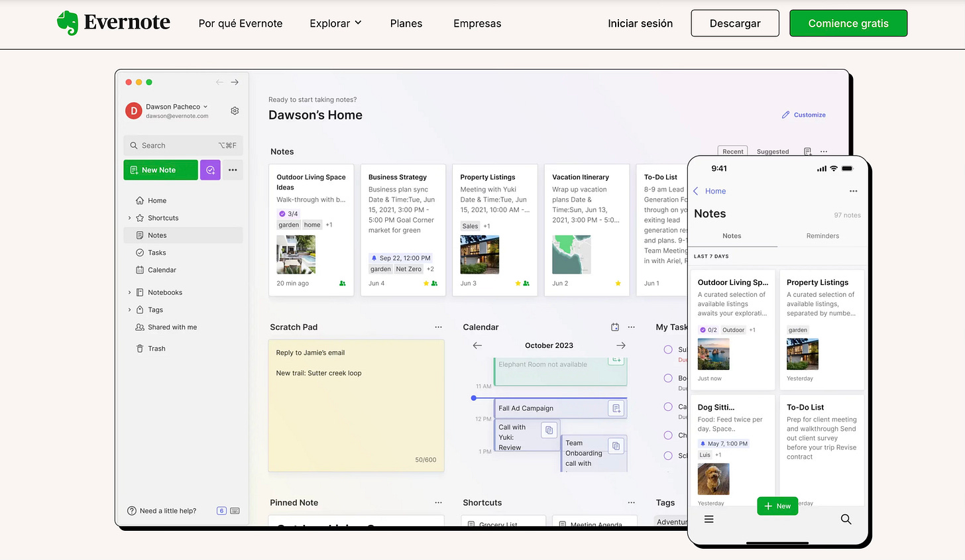Click the Need a little help link
The height and width of the screenshot is (560, 965).
coord(162,511)
